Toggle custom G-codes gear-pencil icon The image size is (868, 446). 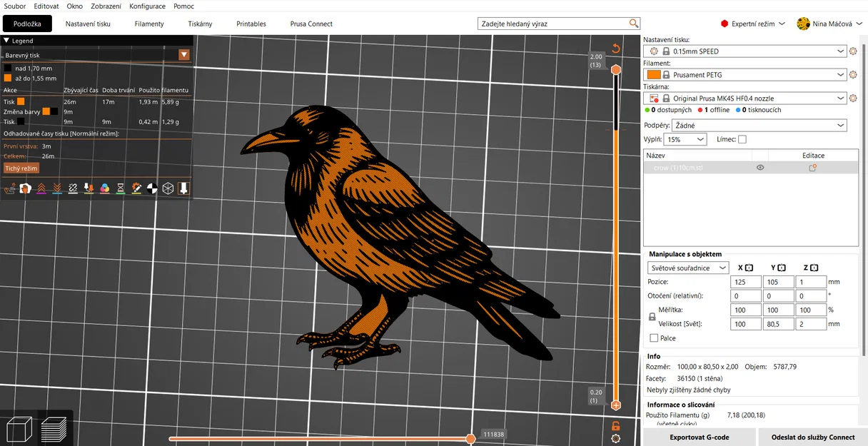(136, 188)
